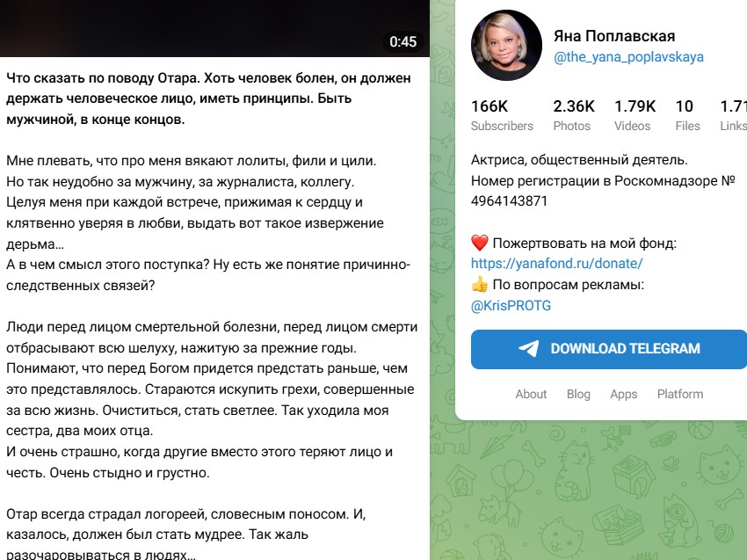Image resolution: width=747 pixels, height=560 pixels.
Task: Click the Download Telegram button
Action: pyautogui.click(x=609, y=349)
